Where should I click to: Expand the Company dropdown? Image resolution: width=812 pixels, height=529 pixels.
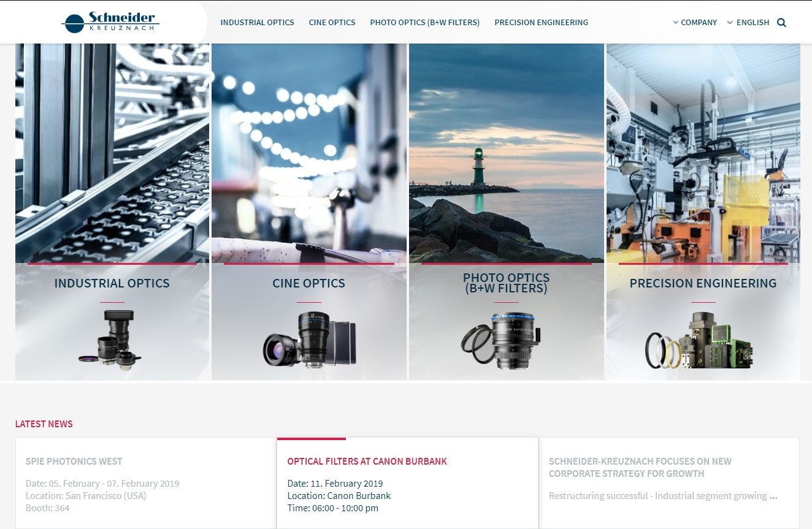point(695,23)
